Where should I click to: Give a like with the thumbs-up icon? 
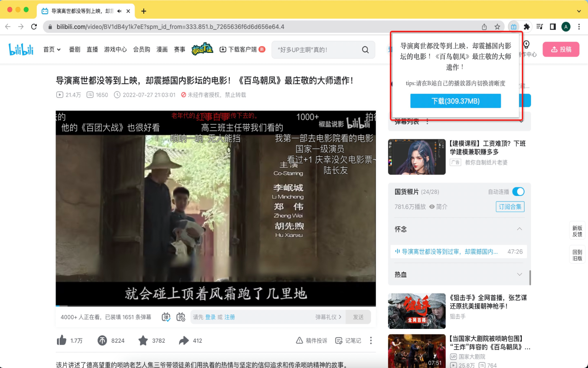tap(63, 340)
